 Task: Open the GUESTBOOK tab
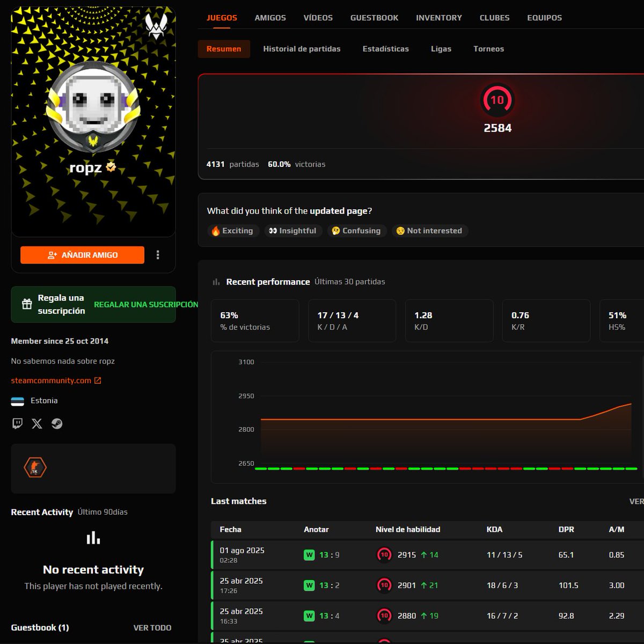[x=375, y=18]
